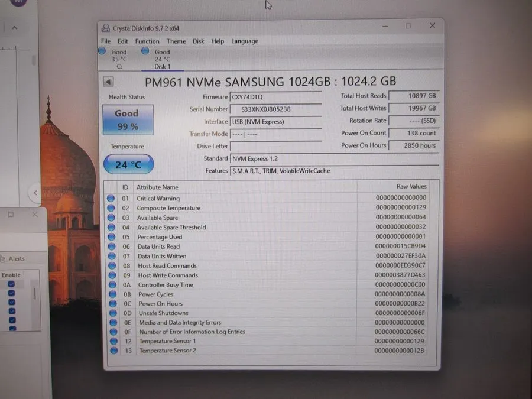Click the status icon for Percentage Used
The image size is (532, 399).
coord(112,237)
